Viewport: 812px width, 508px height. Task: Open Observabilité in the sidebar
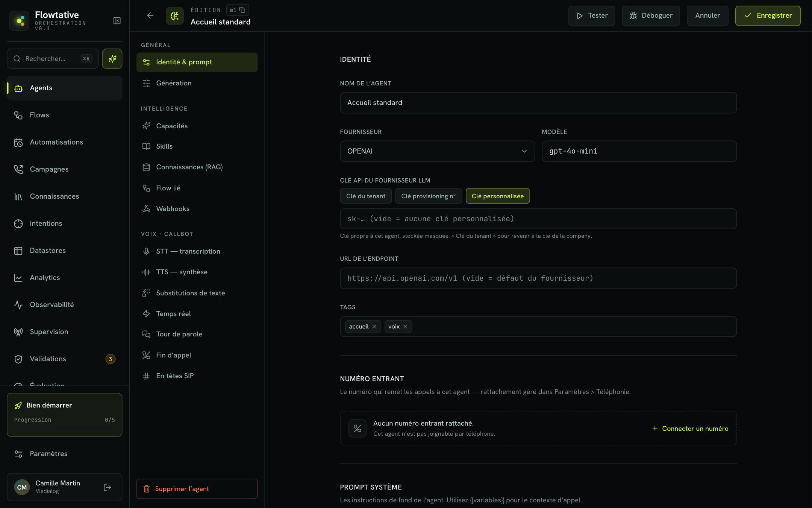click(x=65, y=305)
